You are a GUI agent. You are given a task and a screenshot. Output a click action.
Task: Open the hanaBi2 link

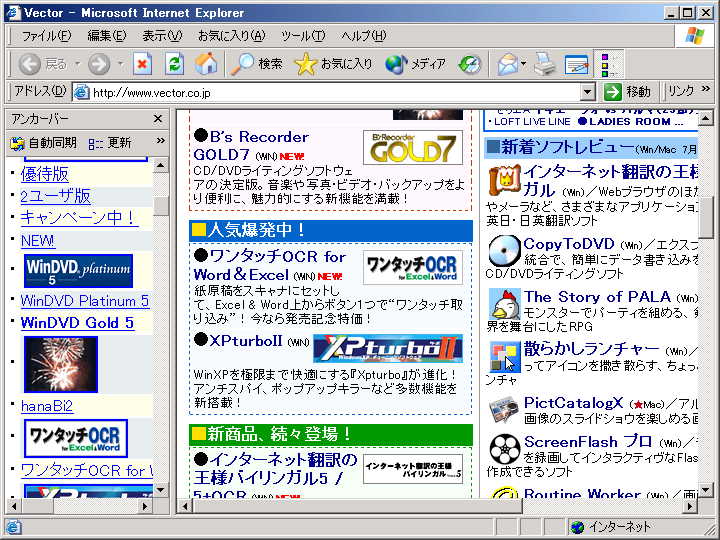click(47, 406)
